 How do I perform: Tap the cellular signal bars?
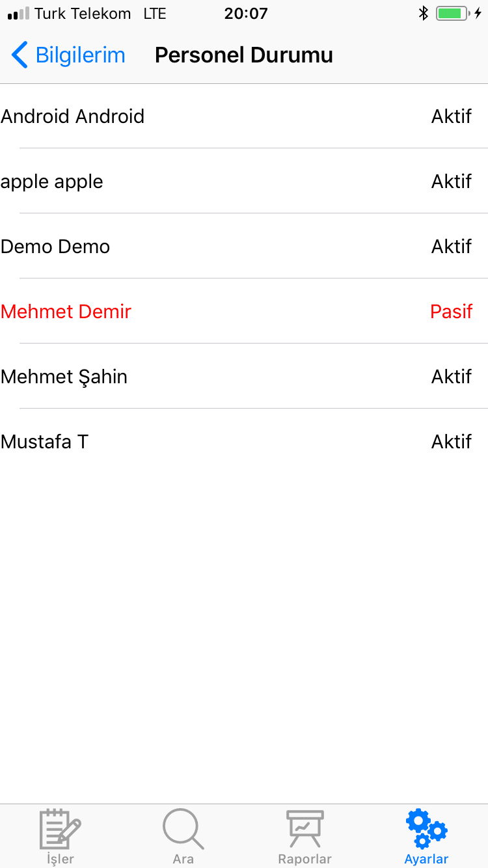click(x=18, y=13)
